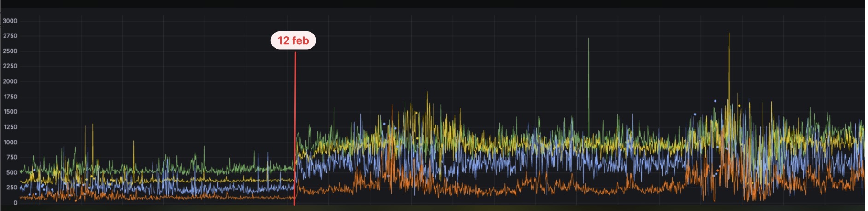This screenshot has height=211, width=868.
Task: Click the 2750 y-axis label
Action: coord(10,36)
